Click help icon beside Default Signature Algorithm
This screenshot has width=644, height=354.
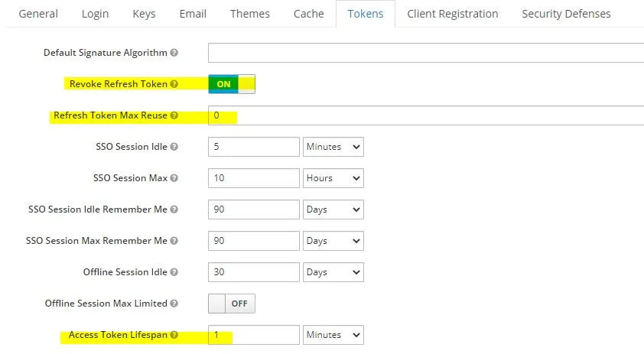tap(174, 53)
